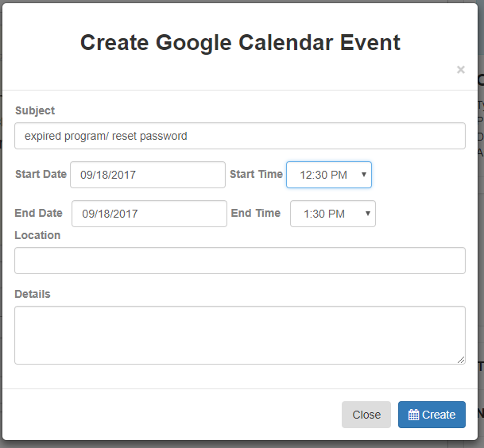Screen dimensions: 484x448
Task: Click the Details text area
Action: (x=240, y=335)
